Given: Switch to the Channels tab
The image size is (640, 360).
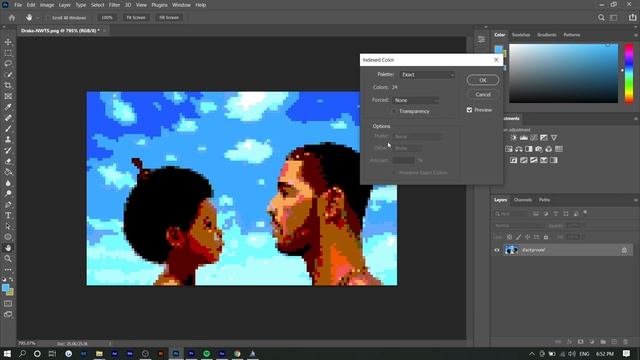Looking at the screenshot, I should (x=523, y=200).
